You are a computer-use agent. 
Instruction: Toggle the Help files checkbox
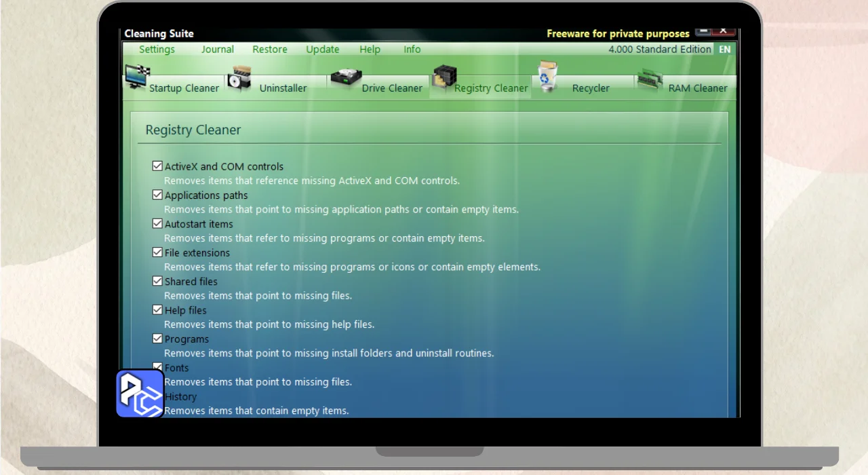point(157,309)
